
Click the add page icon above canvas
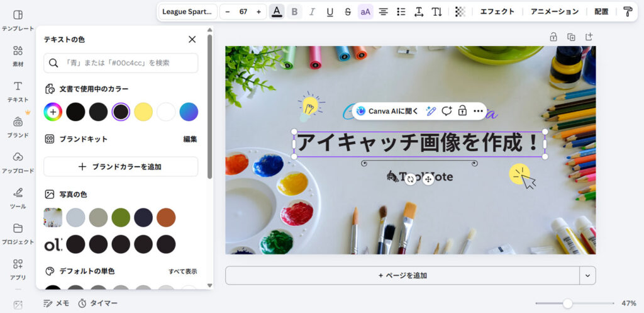589,37
